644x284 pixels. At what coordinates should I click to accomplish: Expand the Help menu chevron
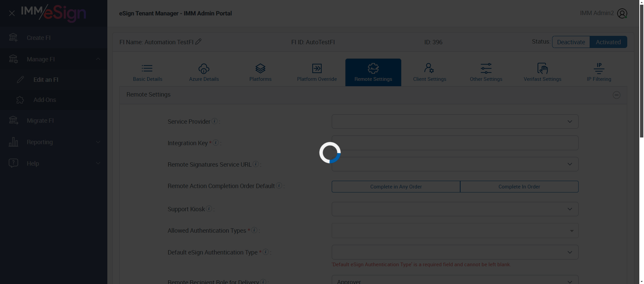[98, 163]
